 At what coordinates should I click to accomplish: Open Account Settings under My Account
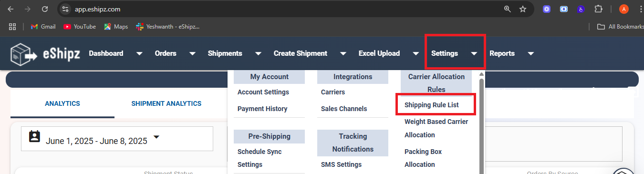pyautogui.click(x=263, y=92)
